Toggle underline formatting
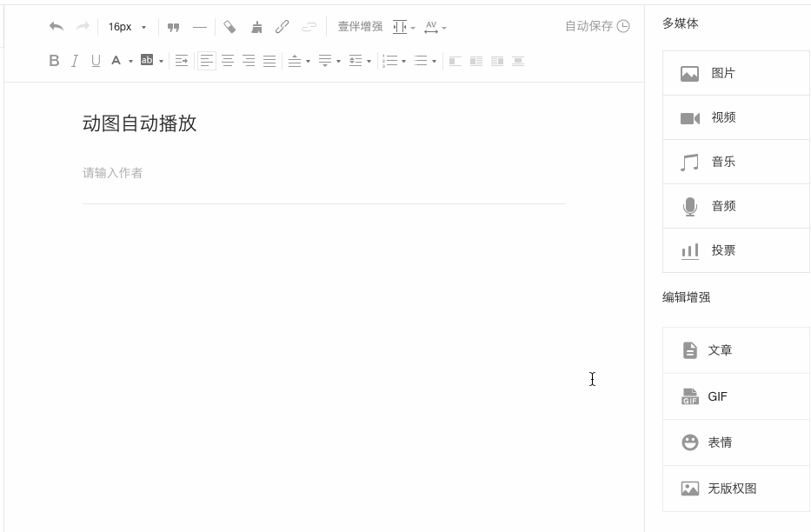 [x=96, y=61]
